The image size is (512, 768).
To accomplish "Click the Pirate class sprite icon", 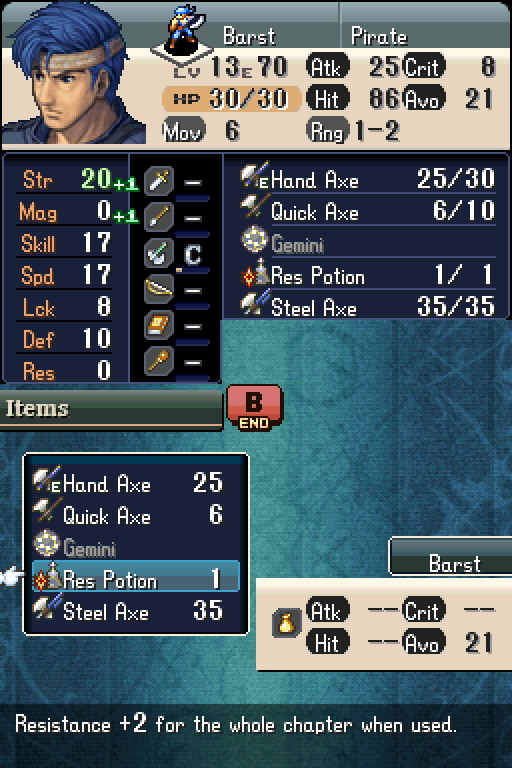I will [x=184, y=29].
